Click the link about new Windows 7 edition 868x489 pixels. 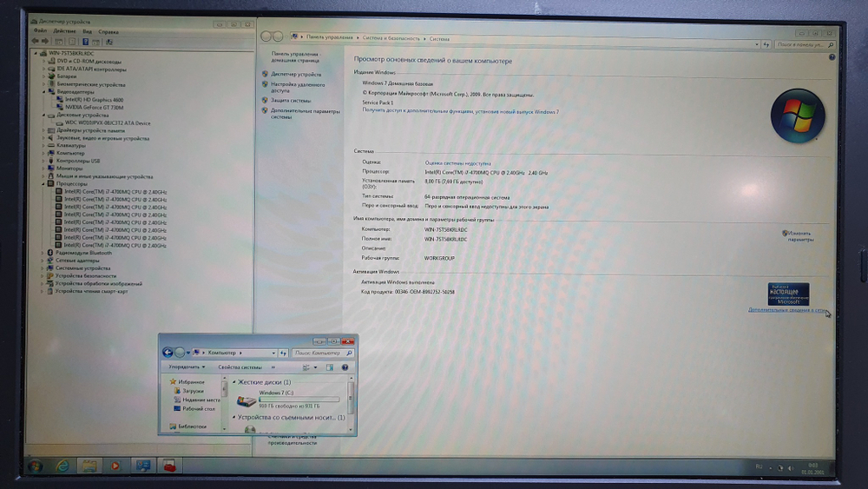461,112
